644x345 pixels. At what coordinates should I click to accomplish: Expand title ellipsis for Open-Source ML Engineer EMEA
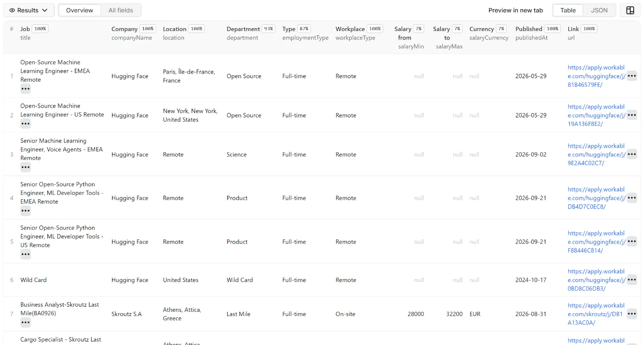click(26, 89)
